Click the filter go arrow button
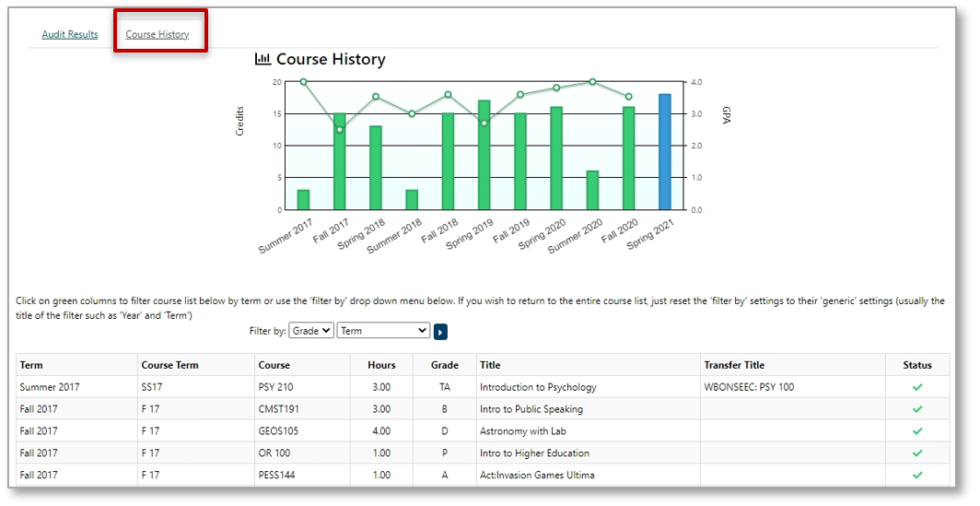 [440, 332]
